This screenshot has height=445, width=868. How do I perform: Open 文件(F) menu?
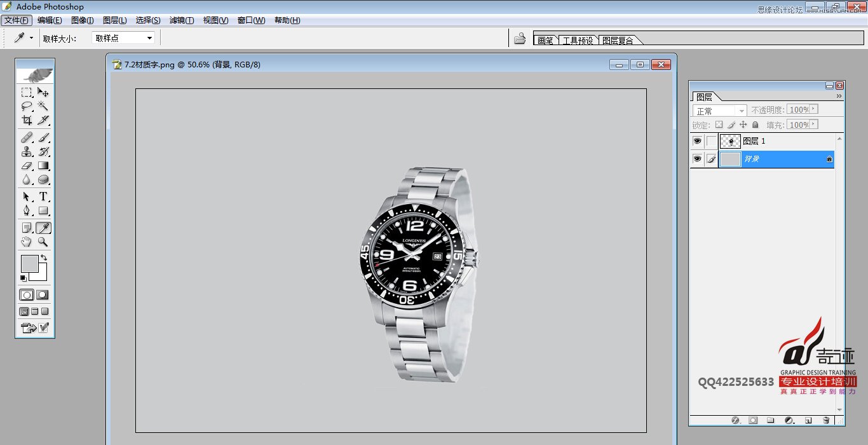(x=17, y=20)
